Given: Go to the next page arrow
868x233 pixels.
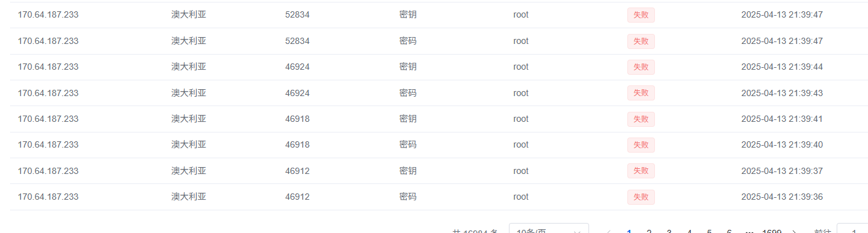Looking at the screenshot, I should (x=795, y=230).
